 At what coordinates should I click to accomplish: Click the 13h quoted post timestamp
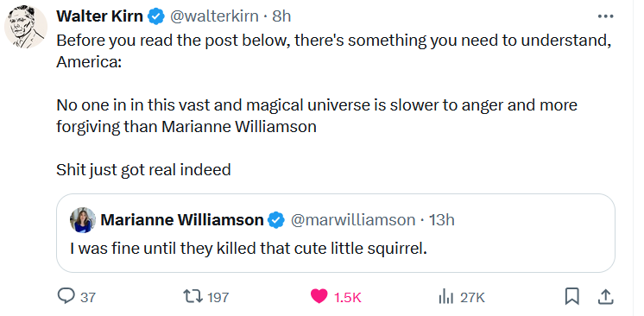pos(441,220)
